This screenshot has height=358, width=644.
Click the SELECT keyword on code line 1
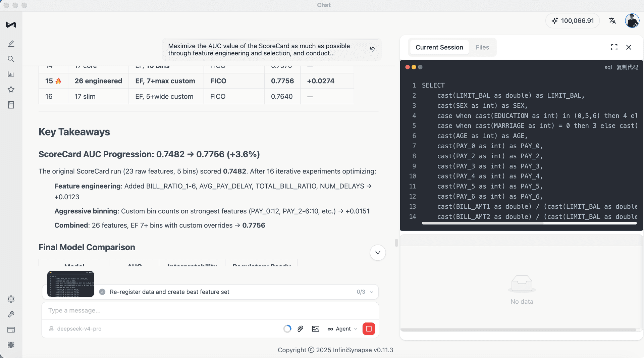[433, 85]
